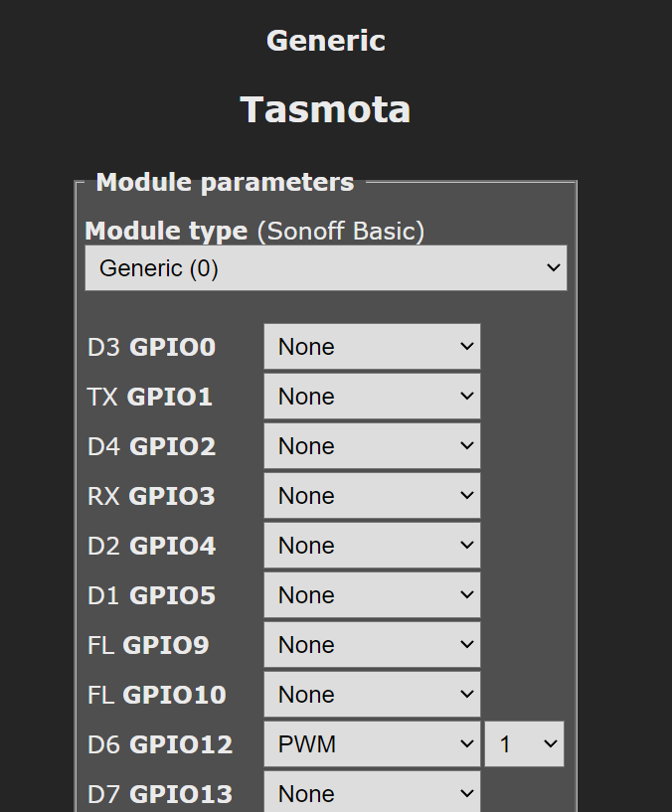Open the RX GPIO3 dropdown
This screenshot has height=812, width=672.
coord(372,496)
